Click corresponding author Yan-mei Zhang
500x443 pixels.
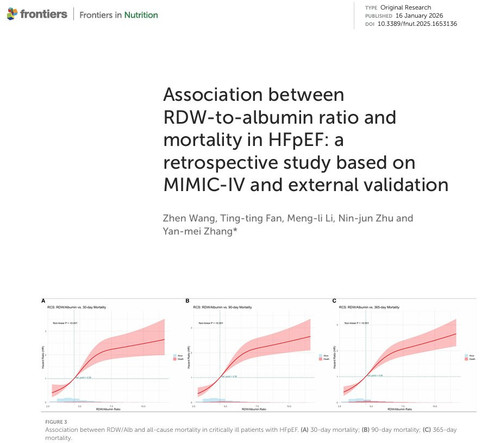[x=200, y=231]
